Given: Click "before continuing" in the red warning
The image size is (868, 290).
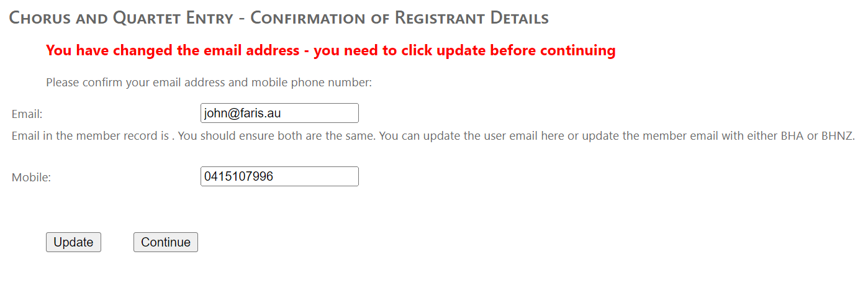Looking at the screenshot, I should 553,50.
